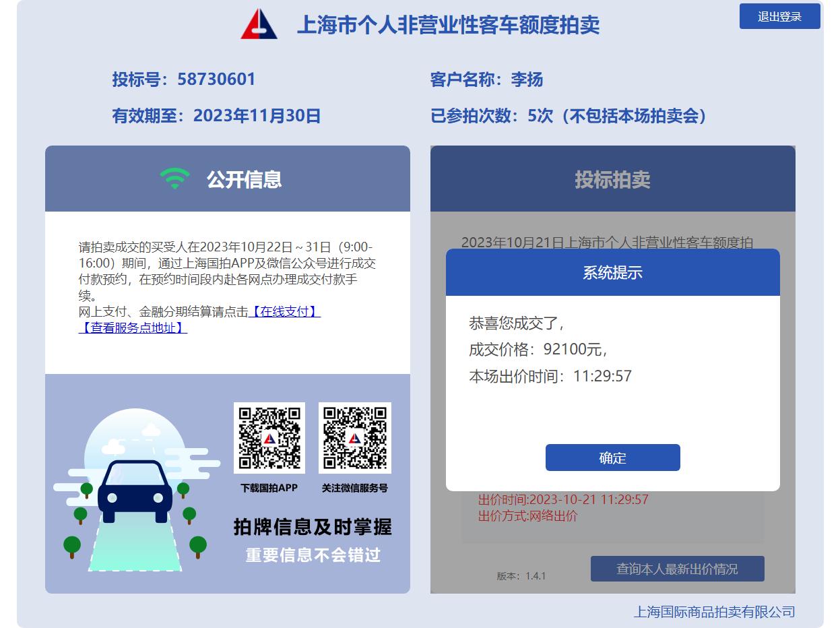Click the 下载国拍APP QR code

(269, 438)
